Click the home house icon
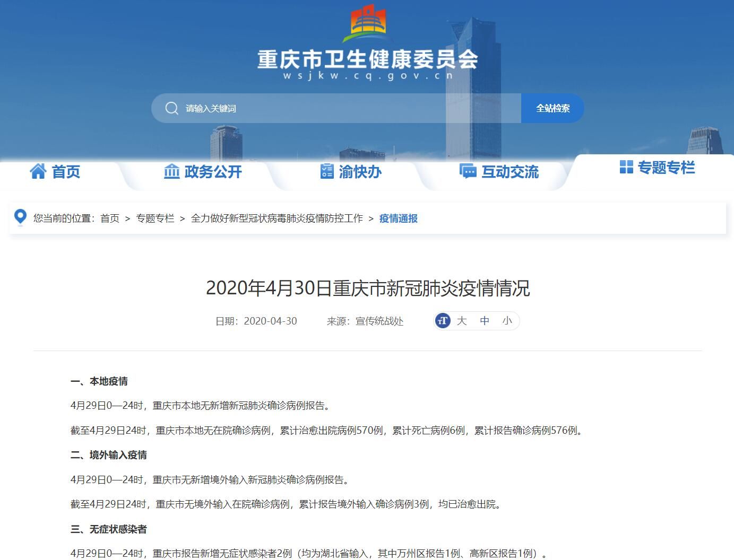Viewport: 734px width, 560px height. [x=38, y=171]
